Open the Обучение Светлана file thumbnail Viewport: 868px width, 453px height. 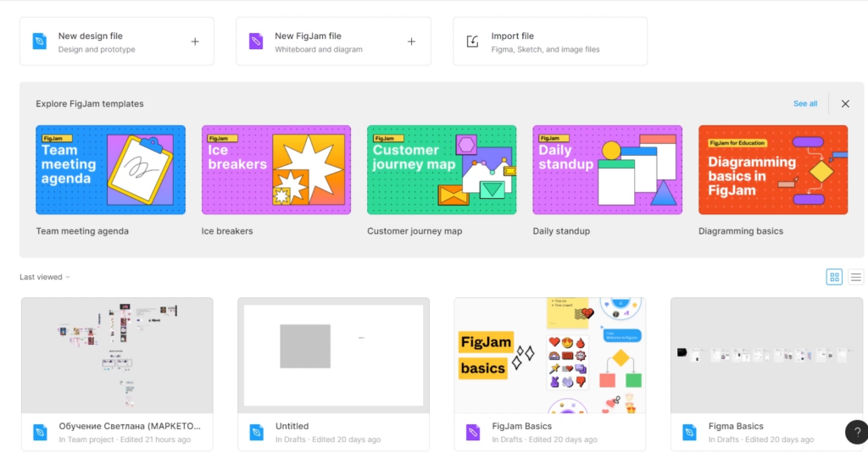(x=117, y=355)
